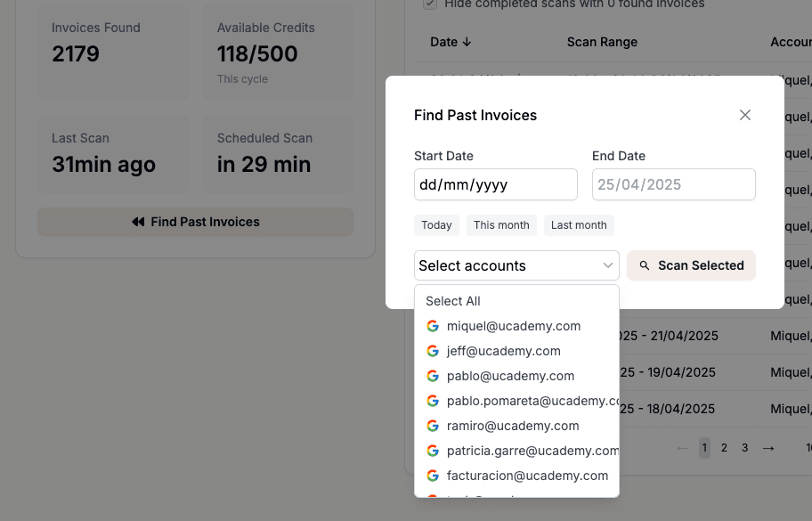Click the End Date field
812x521 pixels.
673,185
